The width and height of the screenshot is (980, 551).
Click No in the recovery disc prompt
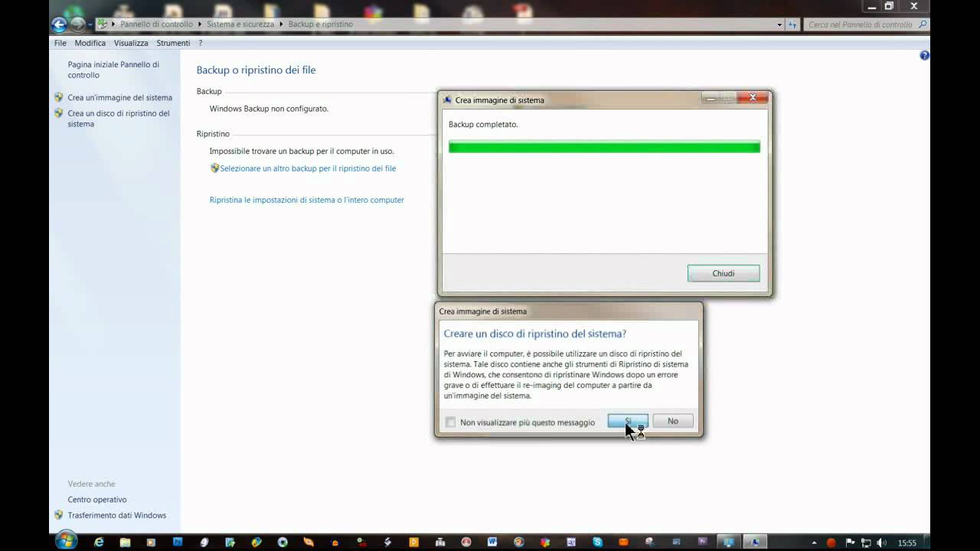[673, 421]
